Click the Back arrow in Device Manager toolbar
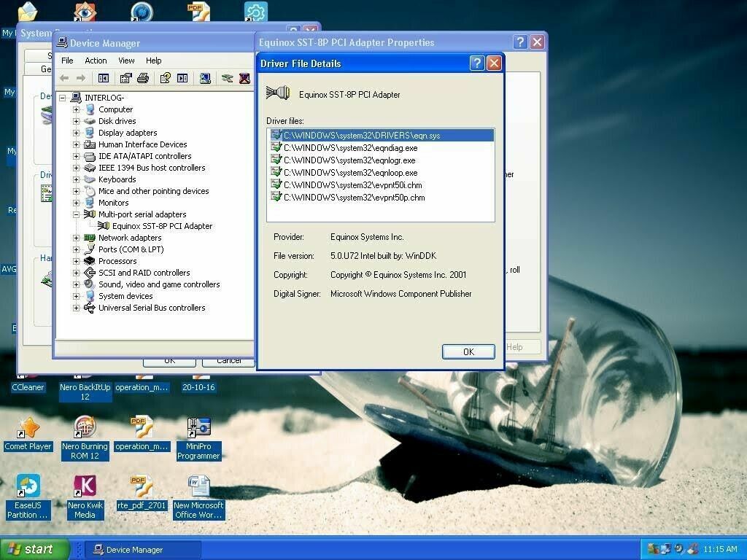The image size is (747, 560). tap(64, 78)
